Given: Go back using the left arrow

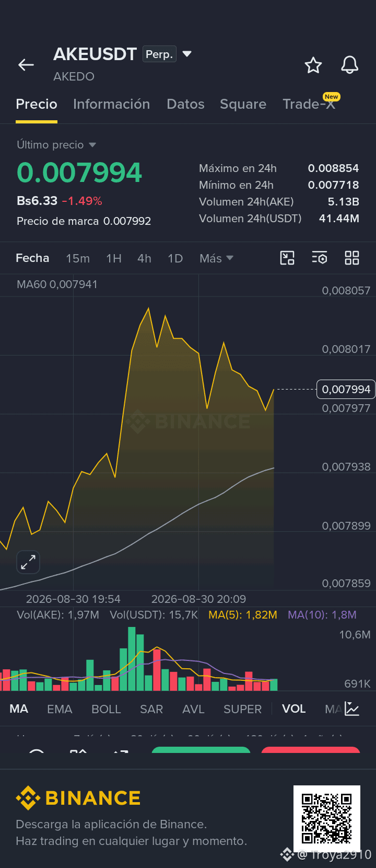Looking at the screenshot, I should coord(26,65).
